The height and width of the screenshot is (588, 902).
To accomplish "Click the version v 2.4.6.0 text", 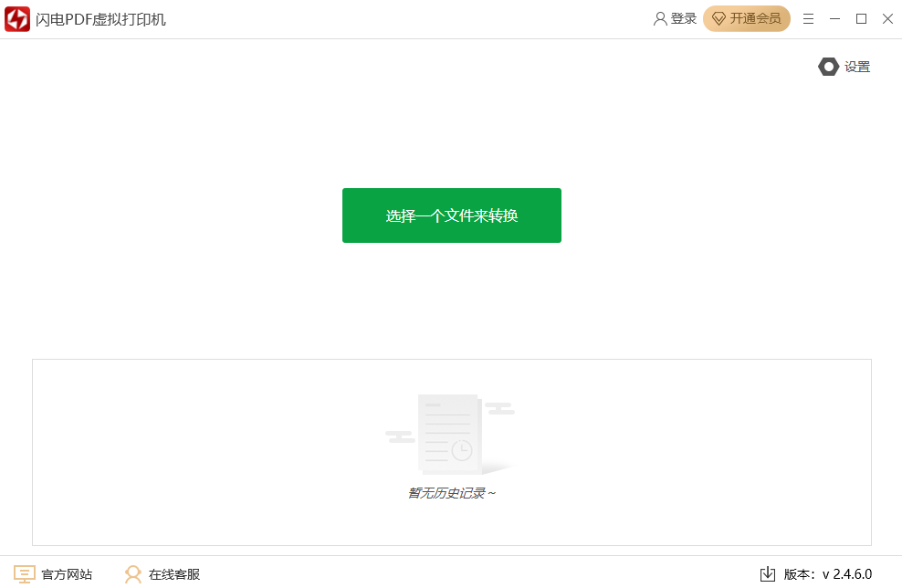I will (x=847, y=574).
